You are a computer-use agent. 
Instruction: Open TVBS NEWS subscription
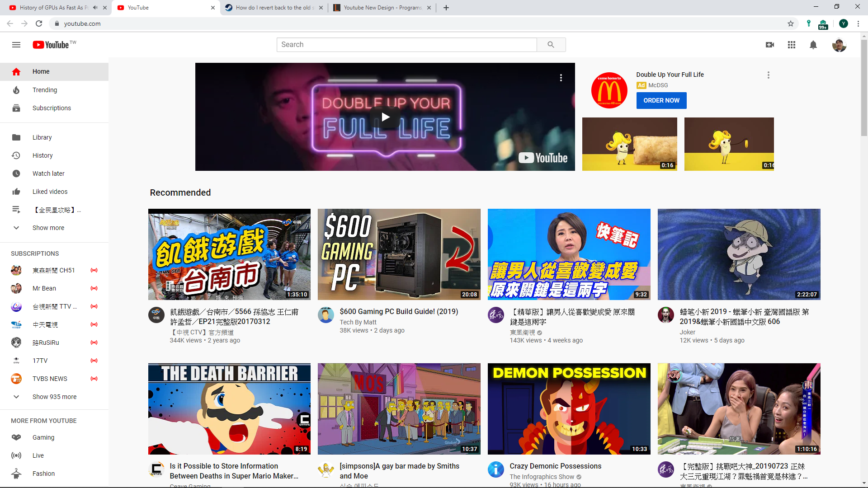pos(54,379)
